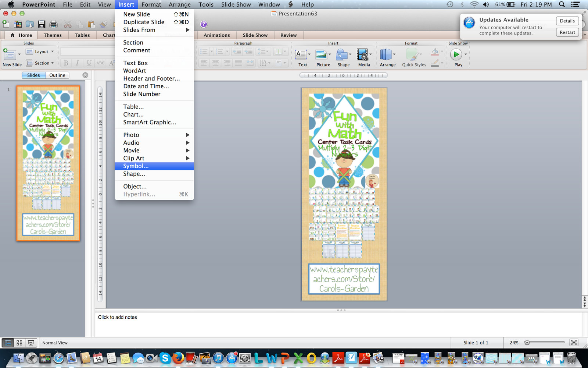Open the Themes ribbon tab

point(53,35)
